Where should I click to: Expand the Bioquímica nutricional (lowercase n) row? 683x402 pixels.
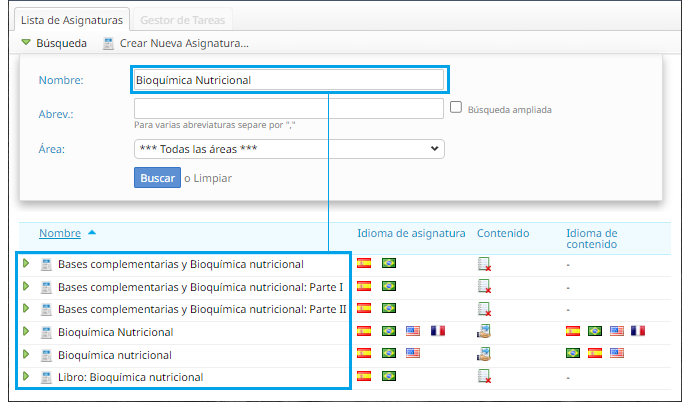26,354
